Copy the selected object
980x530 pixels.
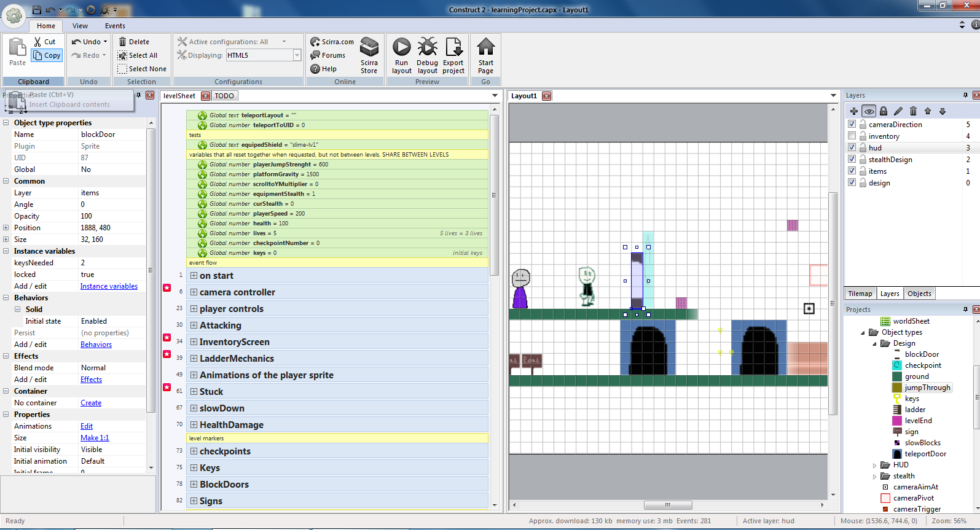click(x=47, y=55)
